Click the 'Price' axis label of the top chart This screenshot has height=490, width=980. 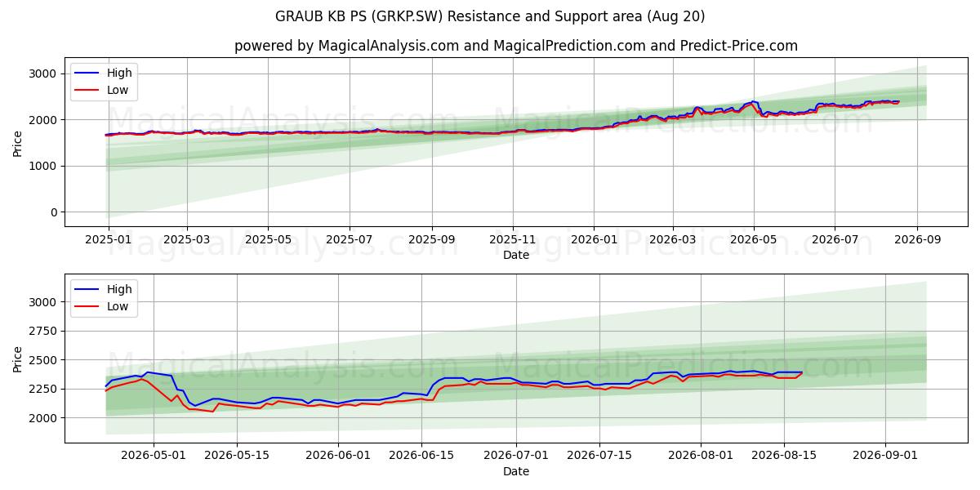pyautogui.click(x=18, y=143)
